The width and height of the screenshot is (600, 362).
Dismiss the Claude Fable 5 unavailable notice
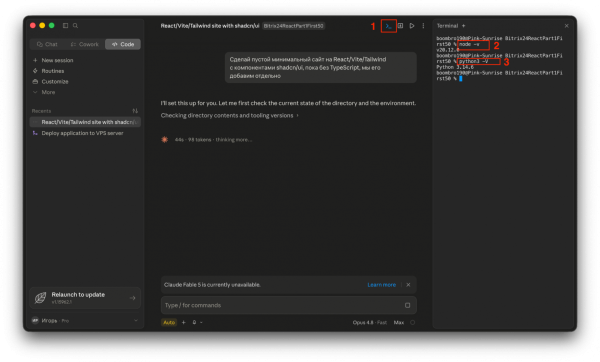[x=408, y=285]
